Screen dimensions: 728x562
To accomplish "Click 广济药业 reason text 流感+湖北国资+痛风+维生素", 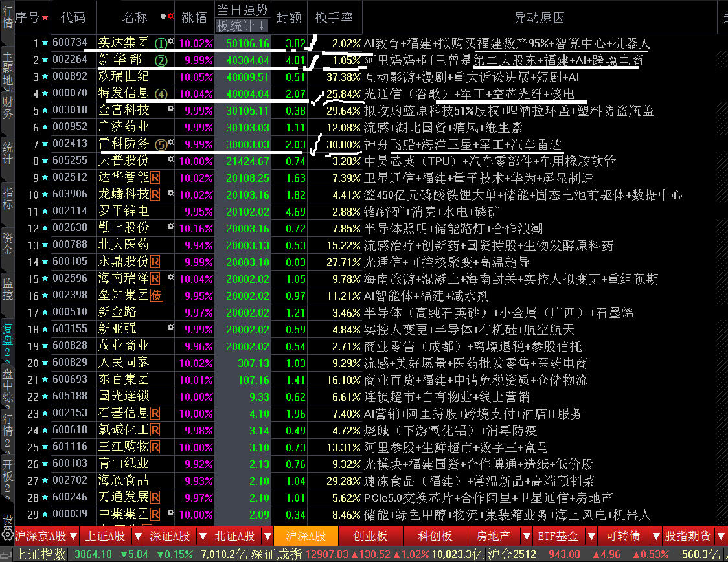I will [443, 127].
